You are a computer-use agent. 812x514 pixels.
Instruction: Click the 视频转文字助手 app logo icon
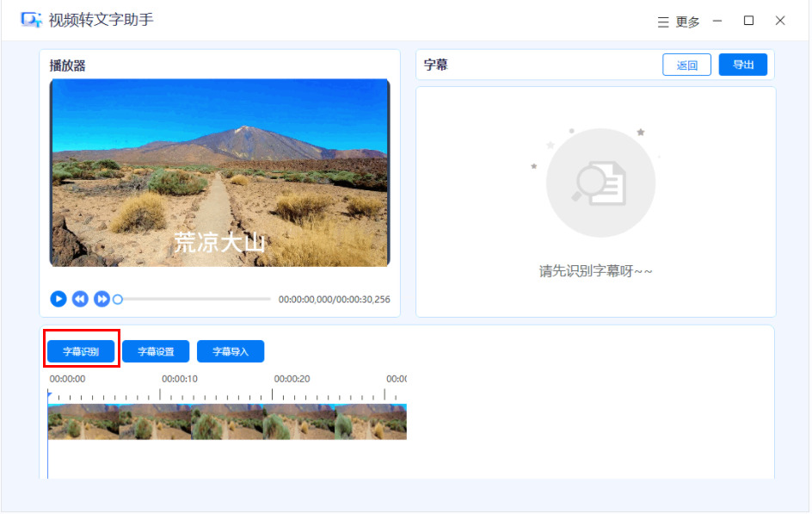point(31,20)
